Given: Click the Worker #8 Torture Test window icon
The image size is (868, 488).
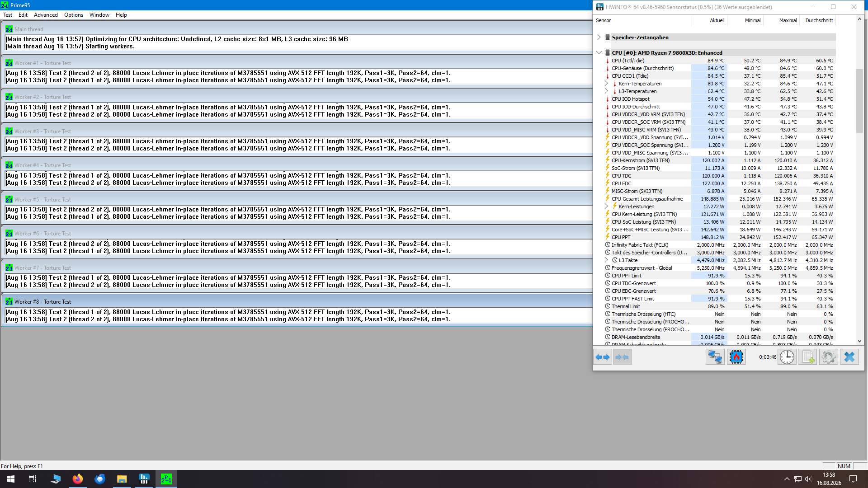Looking at the screenshot, I should coord(9,302).
